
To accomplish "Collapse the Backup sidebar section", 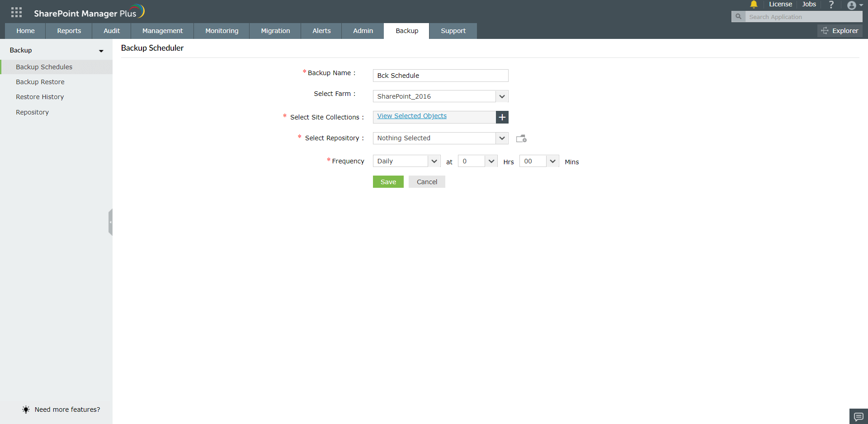I will click(x=101, y=51).
